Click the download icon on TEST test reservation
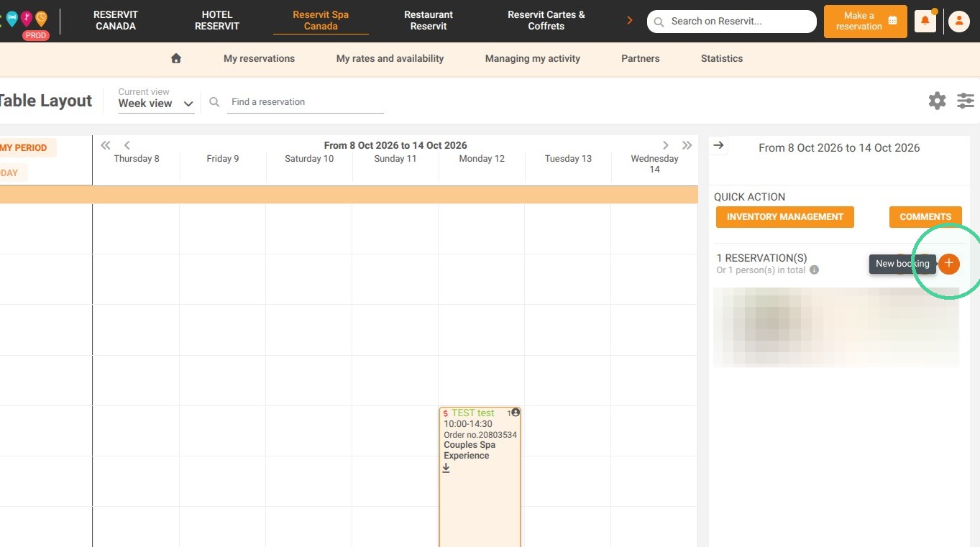The image size is (980, 547). [x=446, y=468]
